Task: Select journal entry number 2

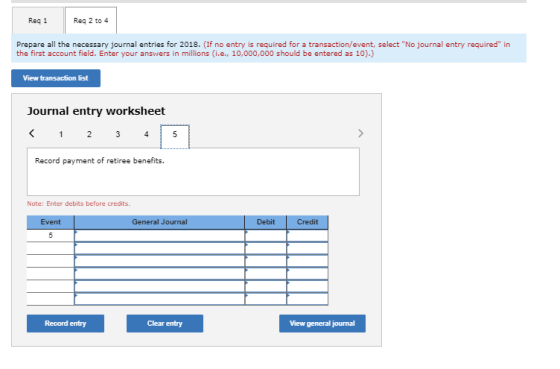Action: point(89,134)
